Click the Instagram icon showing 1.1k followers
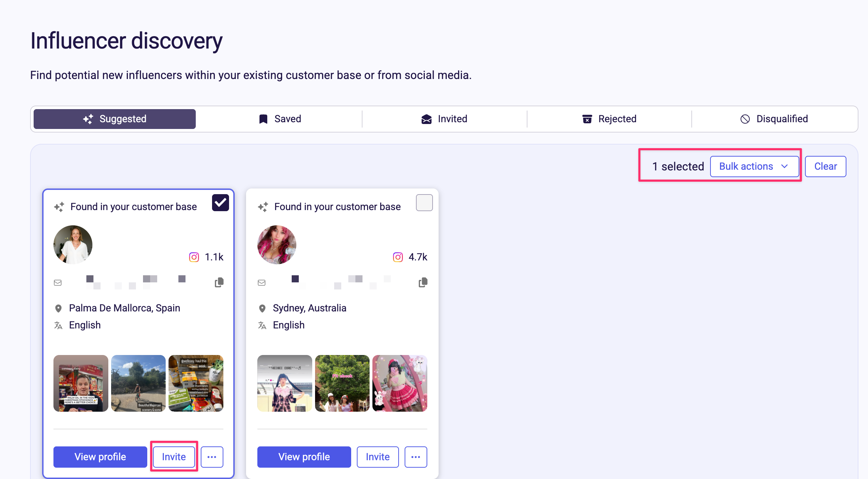The image size is (868, 479). (x=194, y=257)
